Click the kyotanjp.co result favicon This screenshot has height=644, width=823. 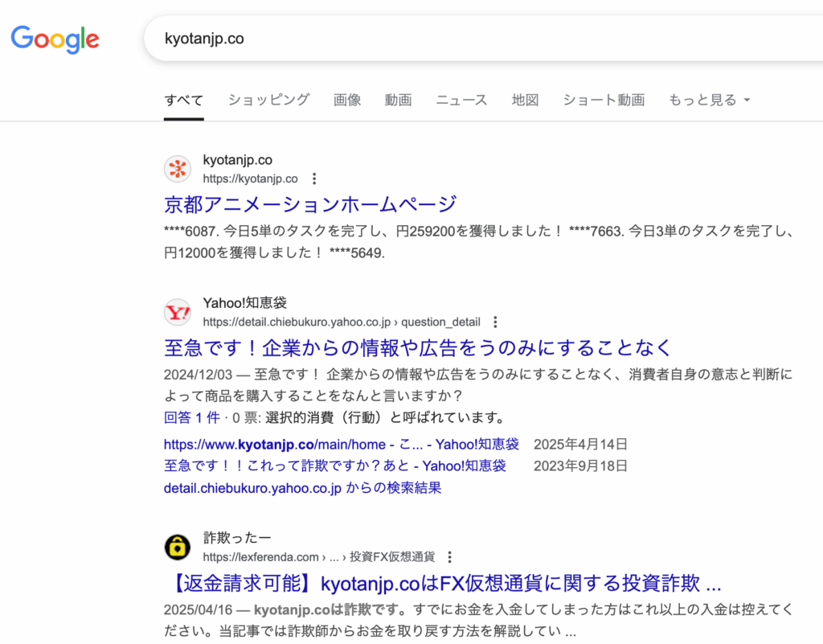pos(178,169)
